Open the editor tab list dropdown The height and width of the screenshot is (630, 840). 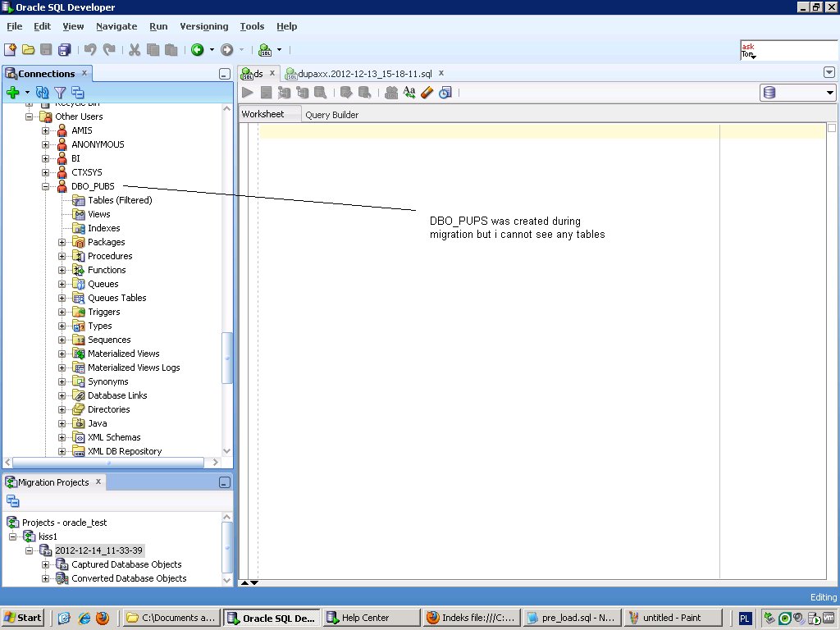[829, 73]
